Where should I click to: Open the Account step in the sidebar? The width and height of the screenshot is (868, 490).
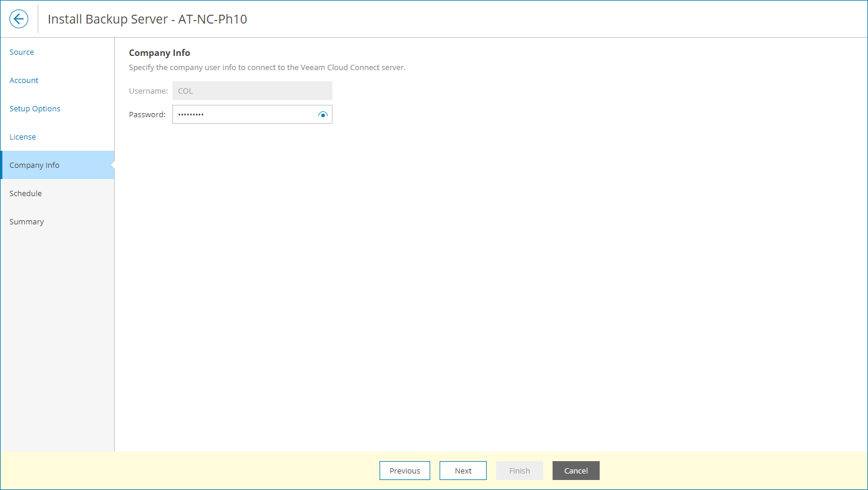(24, 80)
